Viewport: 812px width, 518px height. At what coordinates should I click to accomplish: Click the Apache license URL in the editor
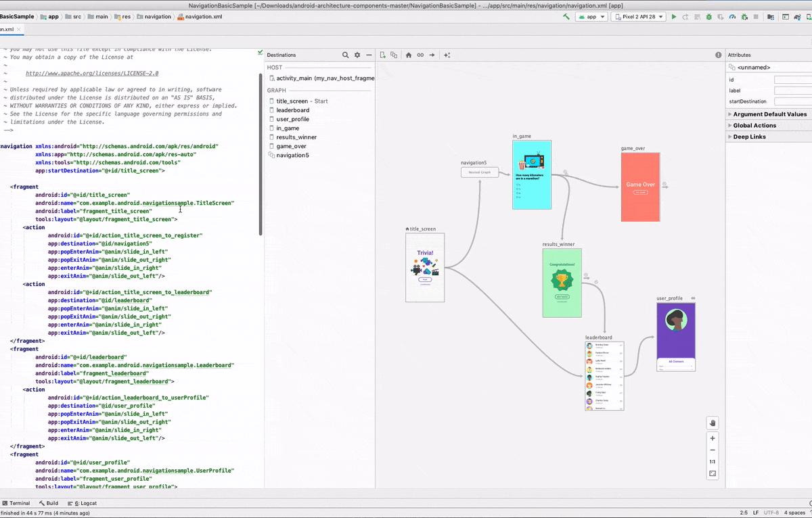[92, 73]
